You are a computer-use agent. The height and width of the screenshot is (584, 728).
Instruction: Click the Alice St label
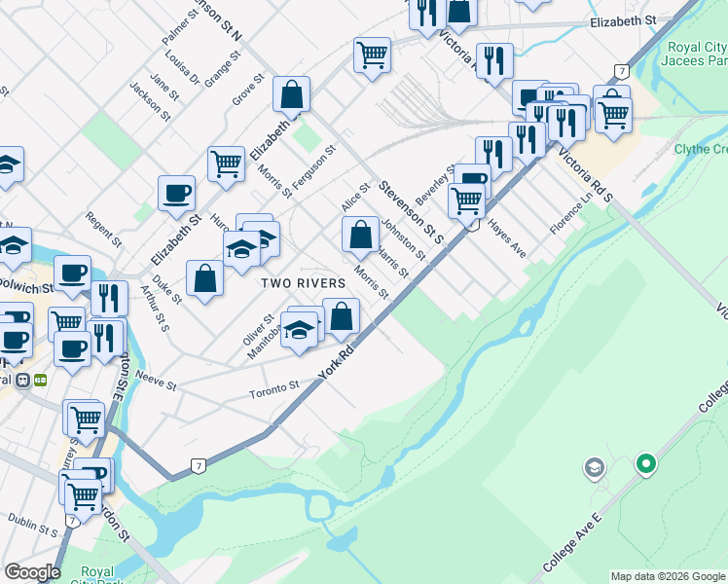click(355, 197)
